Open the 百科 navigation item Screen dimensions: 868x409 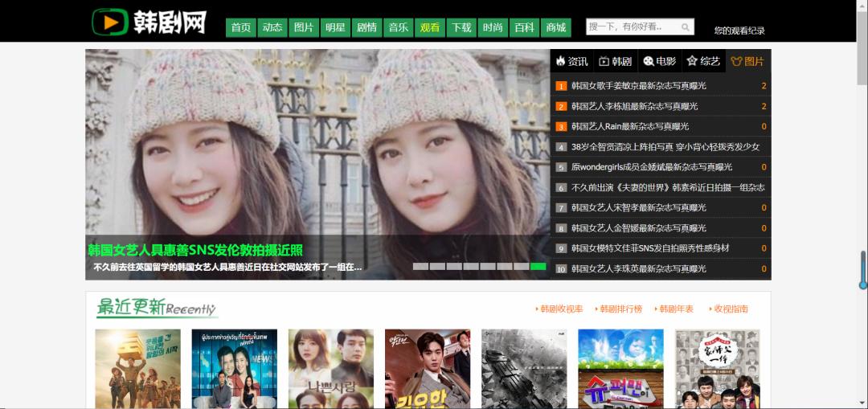coord(525,27)
